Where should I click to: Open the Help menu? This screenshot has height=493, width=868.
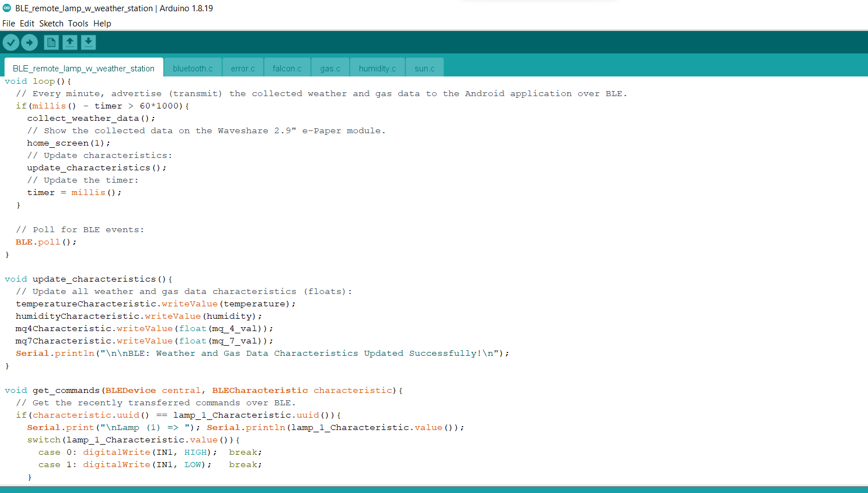click(x=102, y=23)
